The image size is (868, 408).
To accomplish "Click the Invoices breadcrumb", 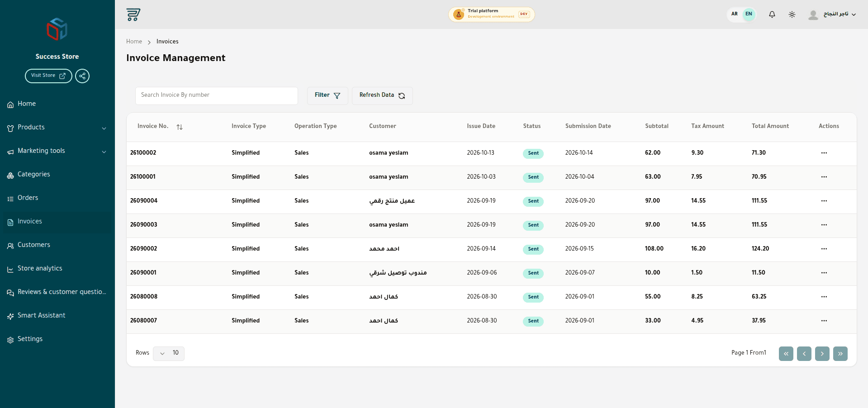I will coord(167,42).
